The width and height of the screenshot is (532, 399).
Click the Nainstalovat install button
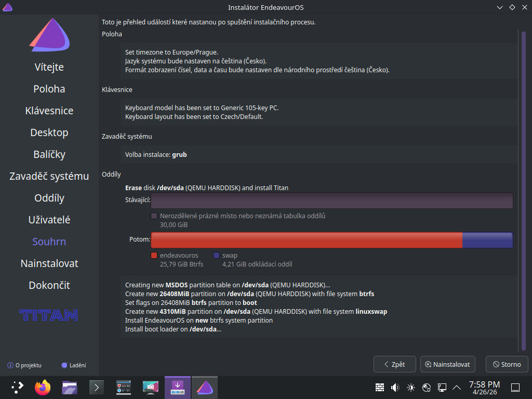[x=448, y=364]
